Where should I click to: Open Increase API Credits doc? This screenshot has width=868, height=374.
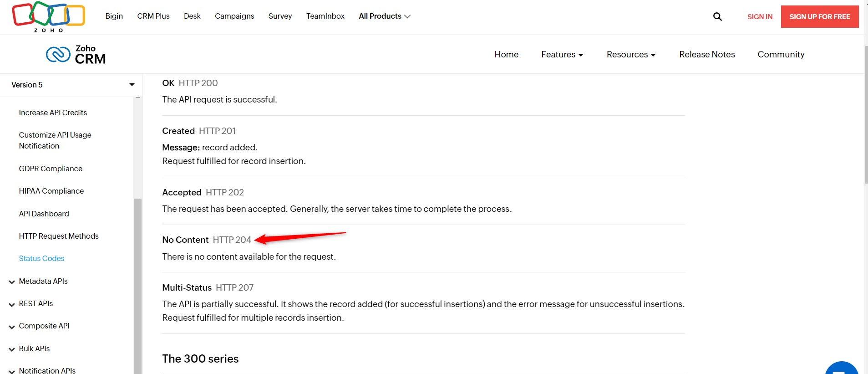pos(53,113)
